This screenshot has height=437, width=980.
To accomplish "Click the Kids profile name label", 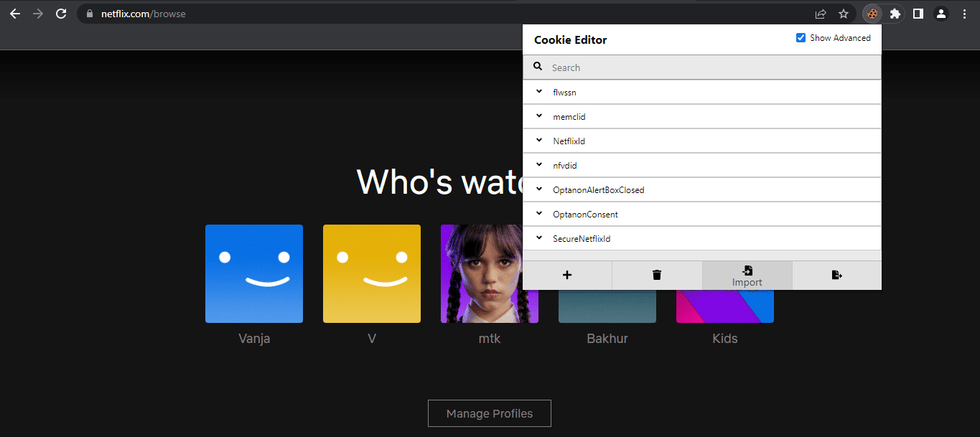I will tap(725, 339).
